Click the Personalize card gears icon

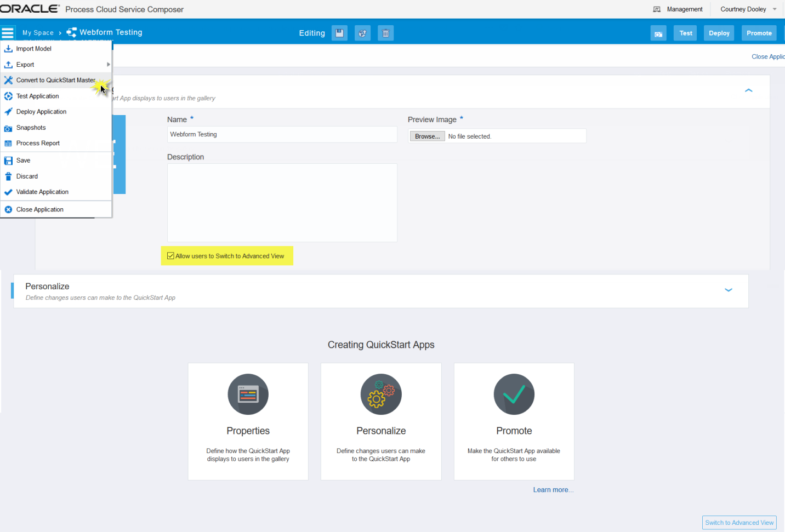coord(381,394)
